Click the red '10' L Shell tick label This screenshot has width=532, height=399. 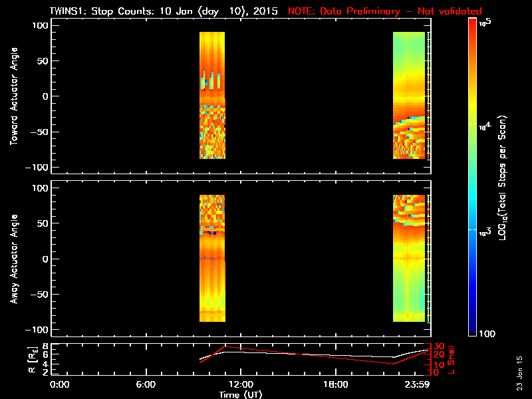pos(439,365)
